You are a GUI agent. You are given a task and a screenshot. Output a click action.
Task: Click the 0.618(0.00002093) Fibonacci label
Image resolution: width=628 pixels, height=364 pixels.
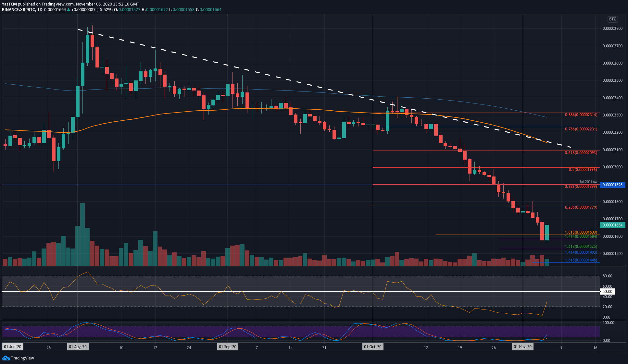(x=581, y=152)
